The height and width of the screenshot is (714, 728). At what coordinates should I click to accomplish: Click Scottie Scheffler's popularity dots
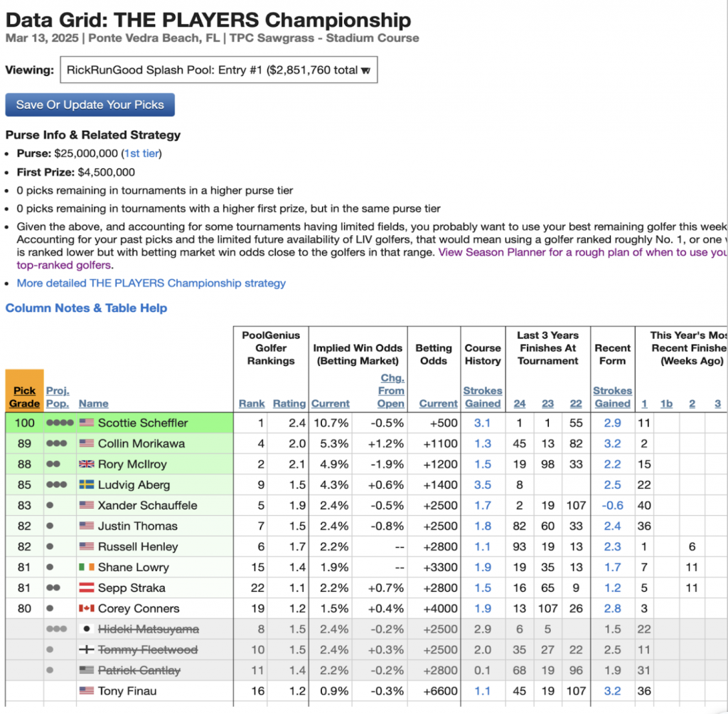tap(60, 423)
